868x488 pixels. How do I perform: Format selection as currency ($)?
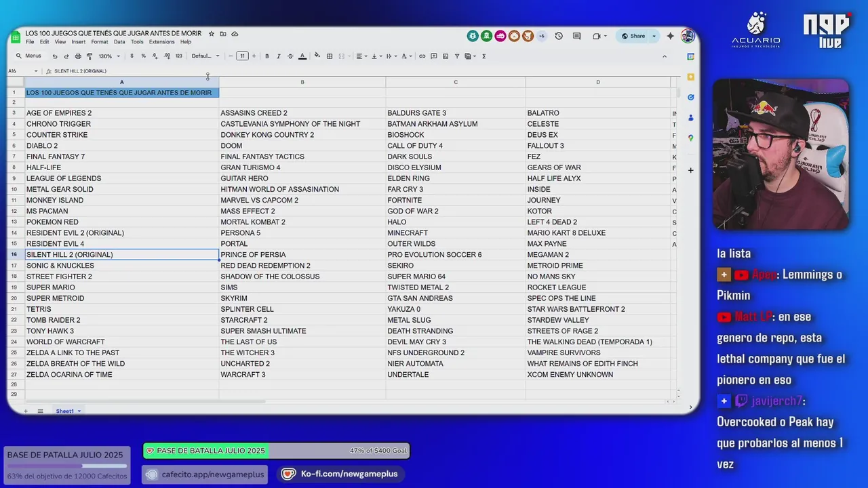coord(132,56)
